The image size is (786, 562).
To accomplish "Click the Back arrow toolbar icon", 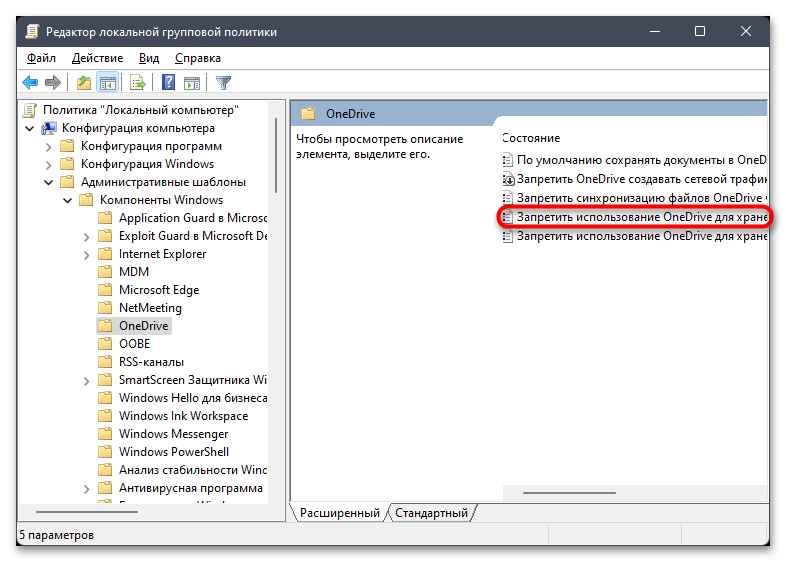I will coord(30,82).
